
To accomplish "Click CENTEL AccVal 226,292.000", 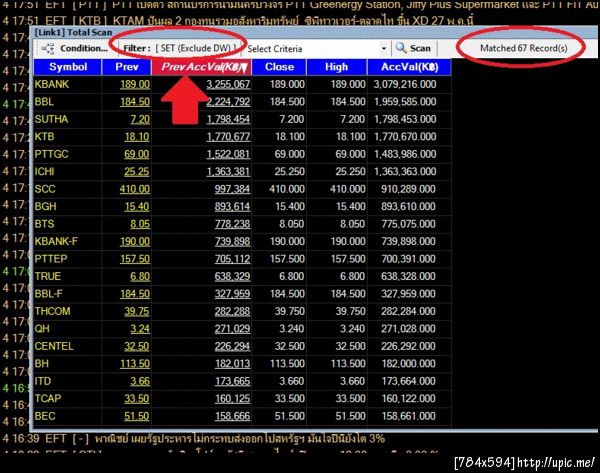I will point(408,346).
